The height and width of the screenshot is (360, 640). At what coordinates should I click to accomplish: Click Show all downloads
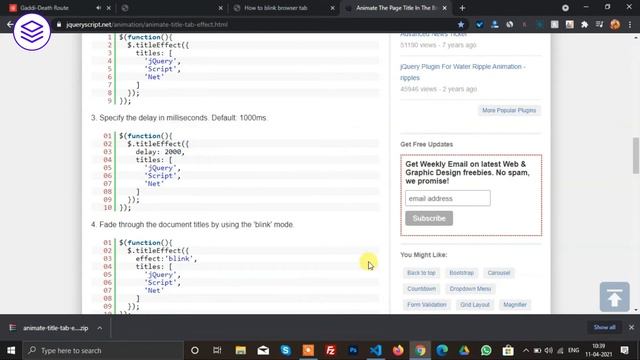click(x=604, y=327)
